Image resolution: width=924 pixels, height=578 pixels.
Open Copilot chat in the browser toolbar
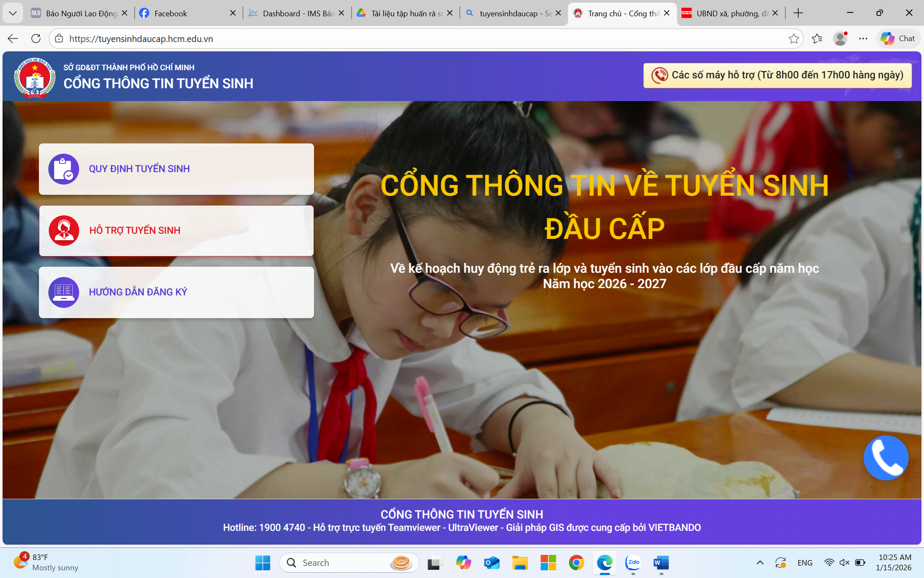(x=897, y=38)
